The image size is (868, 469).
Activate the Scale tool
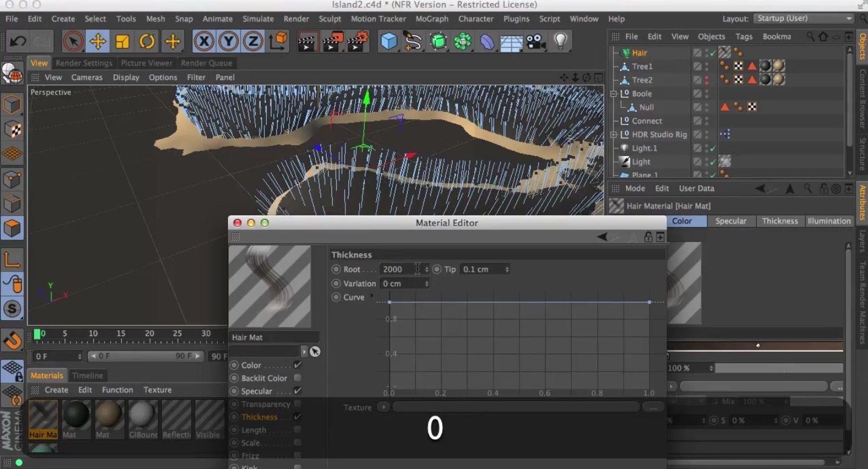[x=122, y=41]
